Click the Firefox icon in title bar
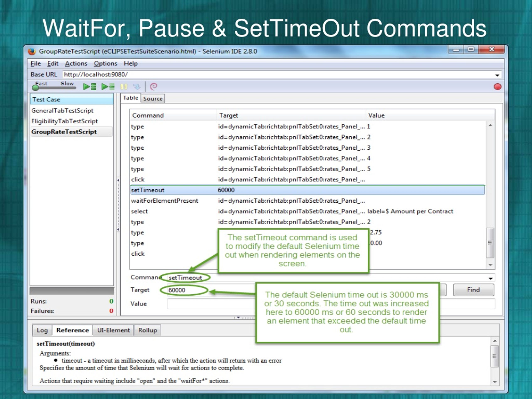The width and height of the screenshot is (532, 399). pyautogui.click(x=32, y=52)
